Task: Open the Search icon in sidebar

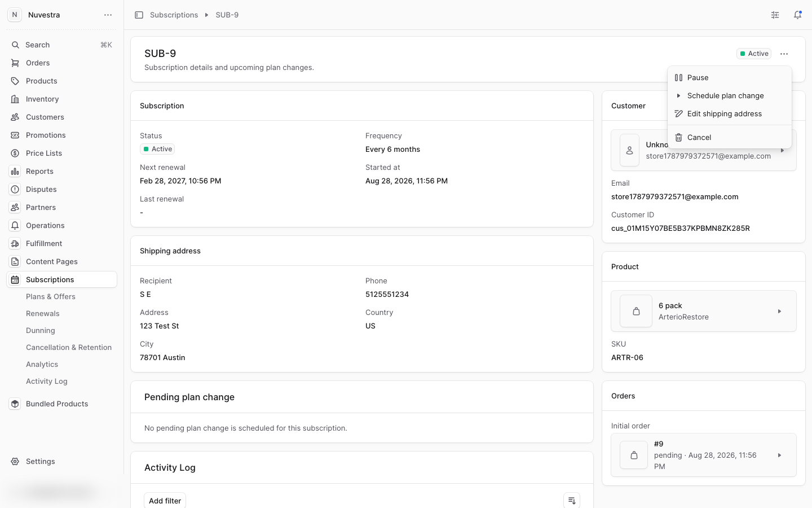Action: click(x=15, y=45)
